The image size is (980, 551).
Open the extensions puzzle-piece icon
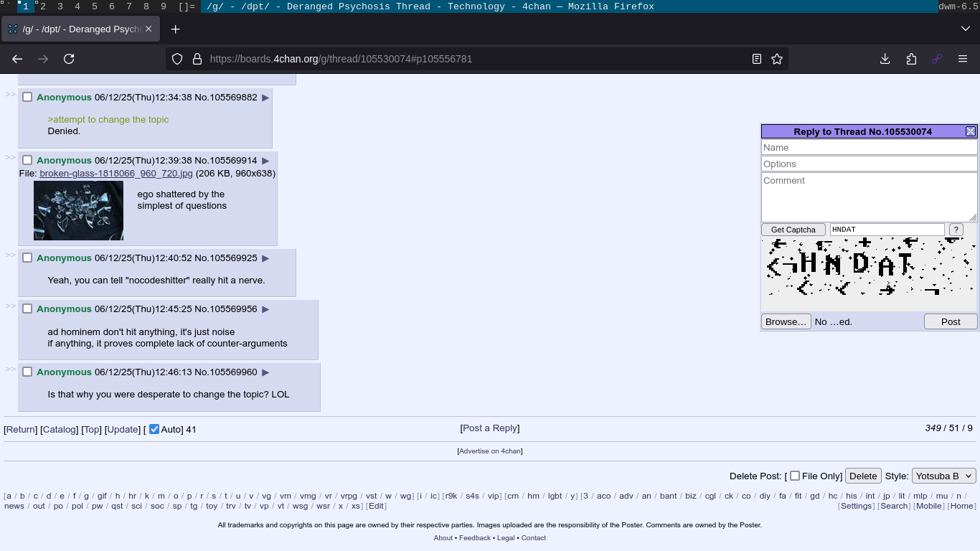[x=911, y=59]
